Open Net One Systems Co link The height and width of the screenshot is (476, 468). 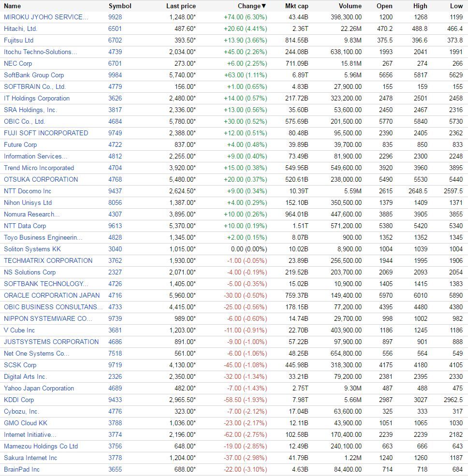(x=36, y=354)
